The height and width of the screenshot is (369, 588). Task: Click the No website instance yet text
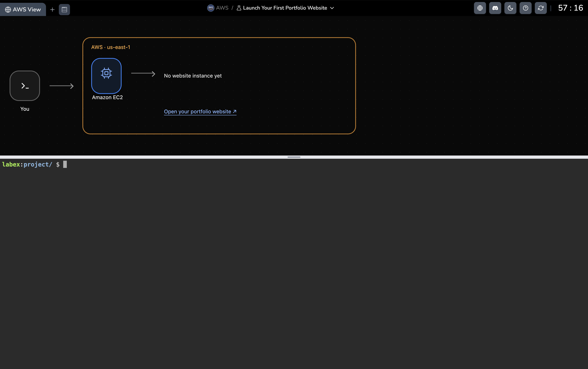tap(193, 76)
